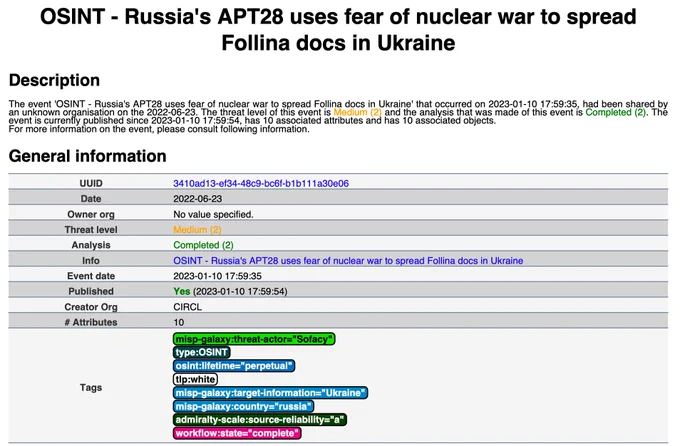This screenshot has height=446, width=680.
Task: Click 'For more information on the event' sentence
Action: coord(159,129)
